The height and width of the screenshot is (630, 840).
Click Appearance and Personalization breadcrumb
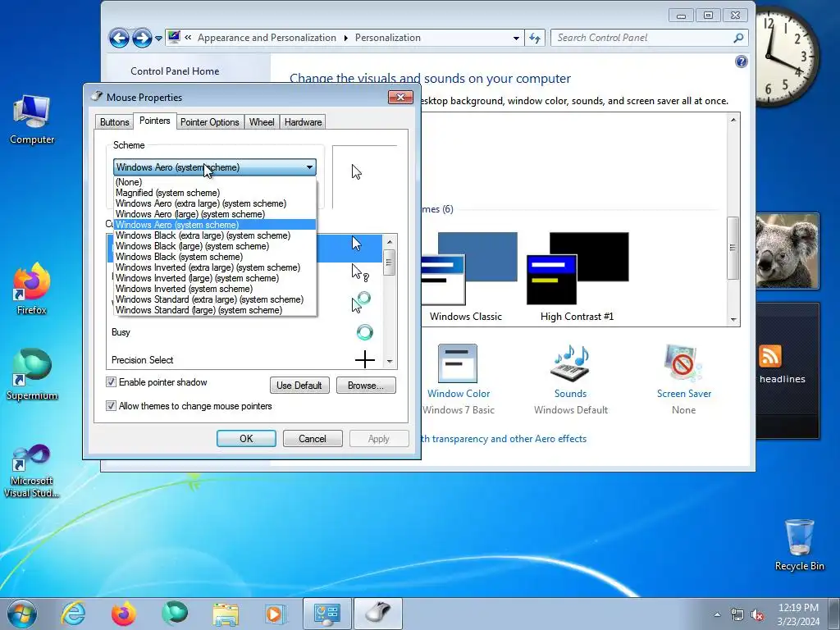point(267,38)
